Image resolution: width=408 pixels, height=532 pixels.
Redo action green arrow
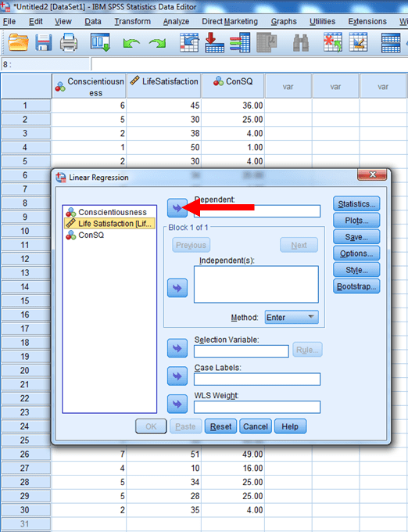pos(157,44)
